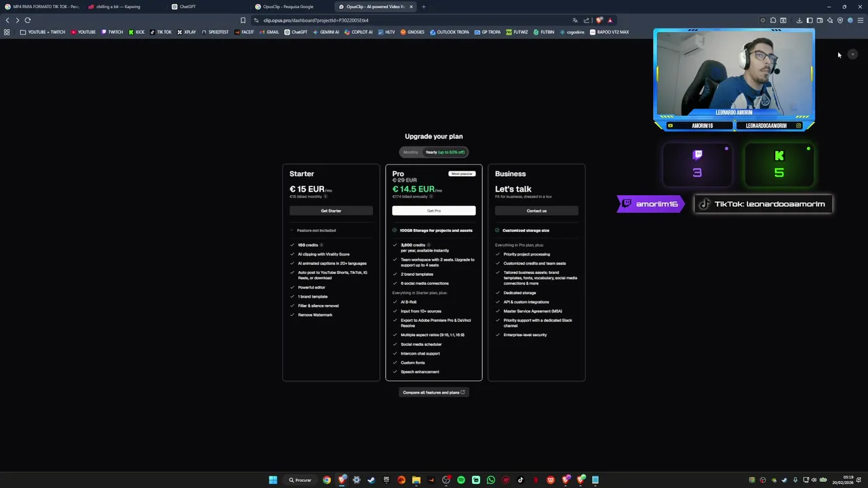This screenshot has width=868, height=488.
Task: Open TWITCH bookmark
Action: (112, 32)
